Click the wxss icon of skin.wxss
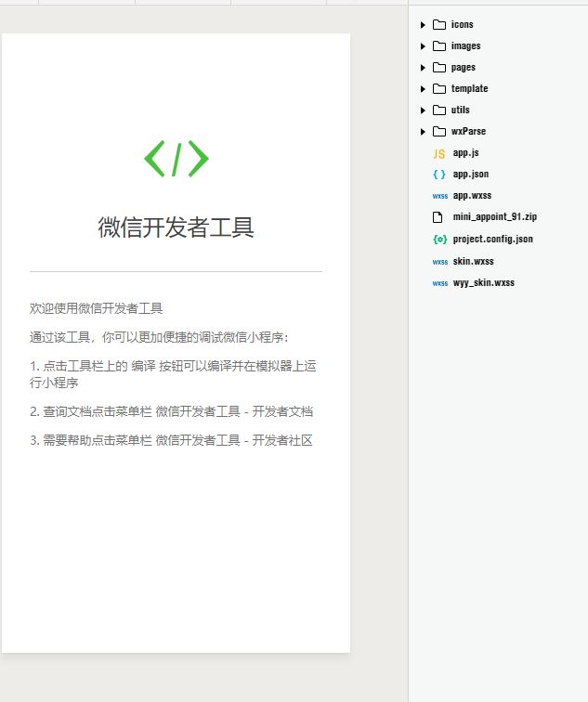This screenshot has width=588, height=702. (x=440, y=262)
